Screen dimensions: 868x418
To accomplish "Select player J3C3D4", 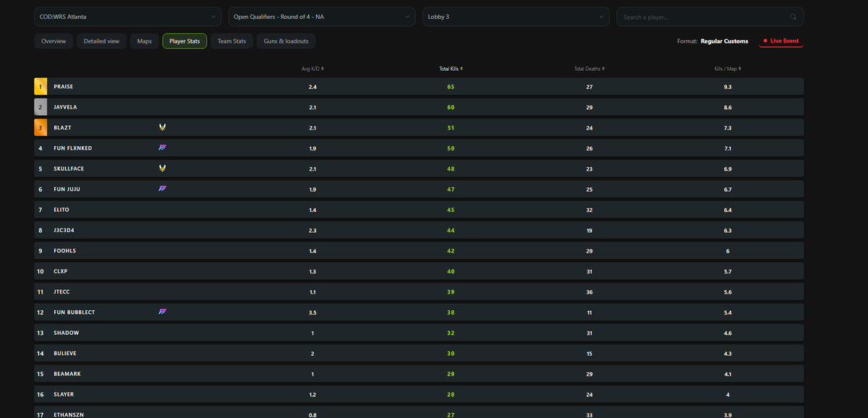I will tap(64, 230).
